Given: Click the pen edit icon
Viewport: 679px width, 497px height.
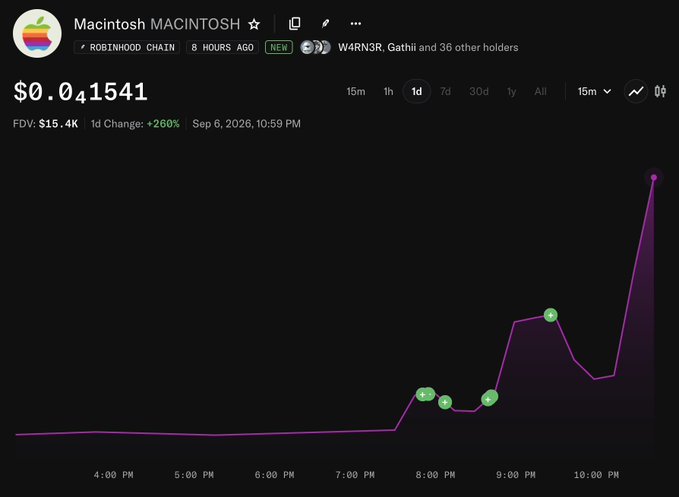Looking at the screenshot, I should click(325, 24).
